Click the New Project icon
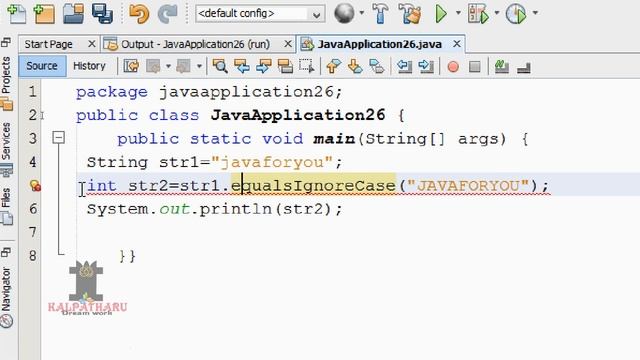 pos(44,13)
